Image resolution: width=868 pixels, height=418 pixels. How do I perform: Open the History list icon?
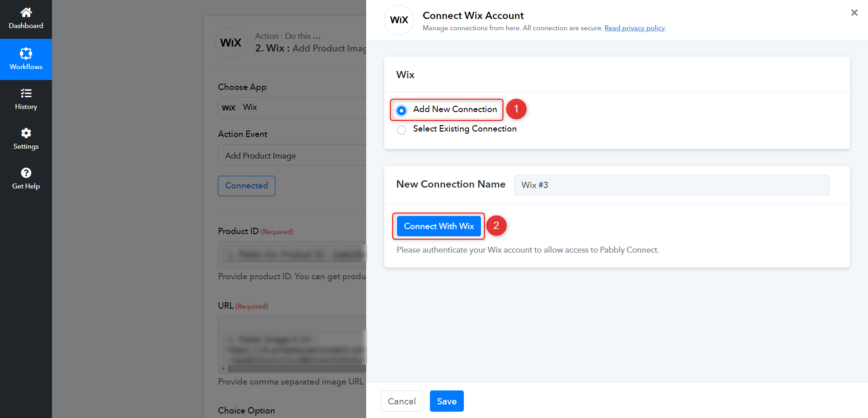click(26, 94)
